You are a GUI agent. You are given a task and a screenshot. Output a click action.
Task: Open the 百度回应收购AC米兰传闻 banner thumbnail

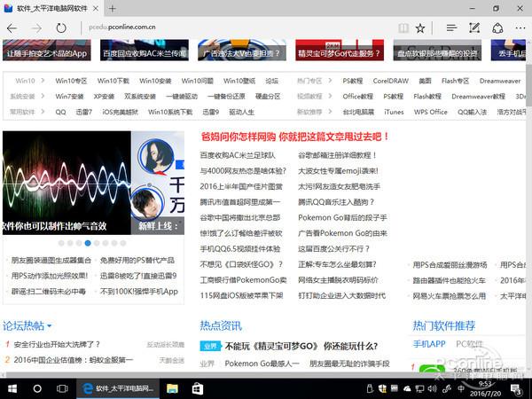coord(145,51)
